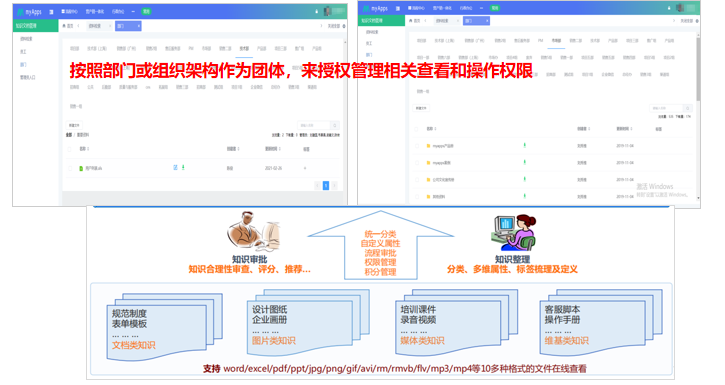Screen dimensions: 725x385
Task: Switch to the PM department tab, right screenshot
Action: coord(540,41)
